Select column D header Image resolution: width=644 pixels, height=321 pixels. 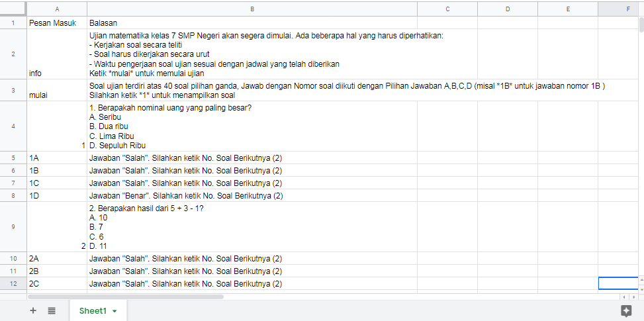coord(508,9)
